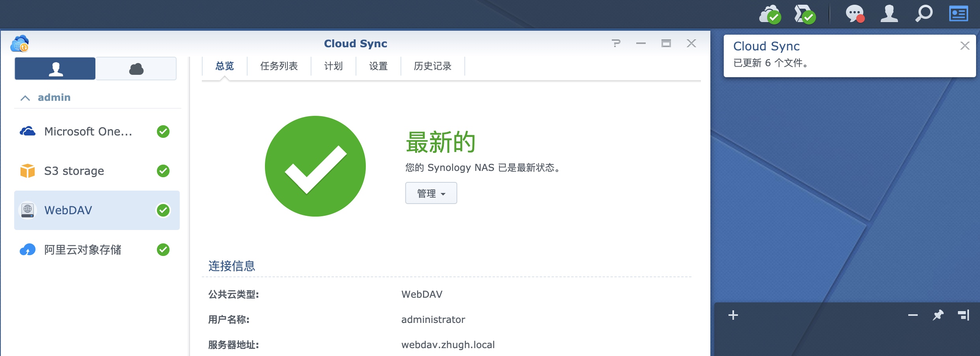Minimize the Cloud Sync window
This screenshot has width=980, height=356.
coord(641,43)
